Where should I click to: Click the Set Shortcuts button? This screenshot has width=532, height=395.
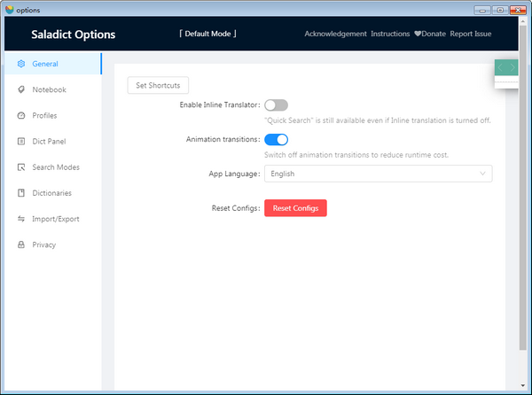pyautogui.click(x=158, y=86)
